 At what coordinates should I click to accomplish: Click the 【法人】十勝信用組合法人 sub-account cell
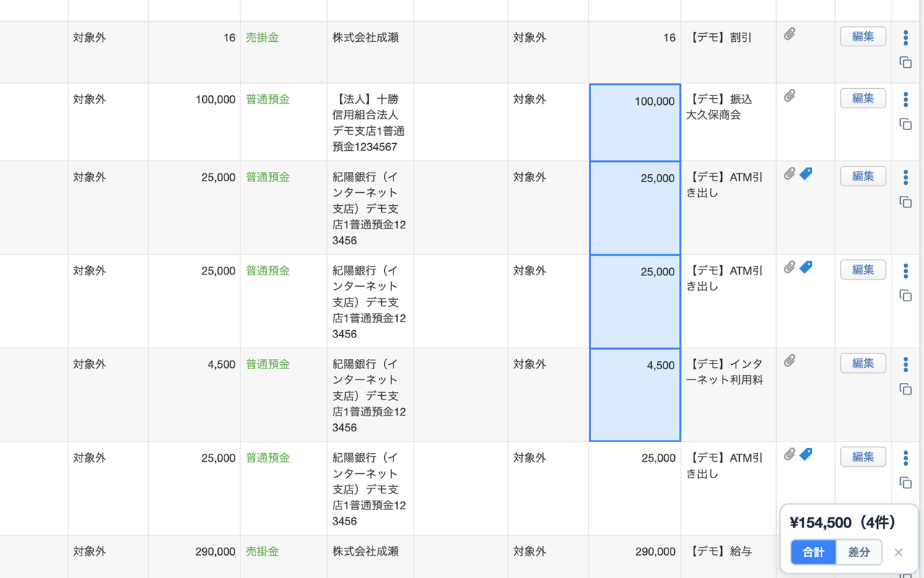coord(370,122)
